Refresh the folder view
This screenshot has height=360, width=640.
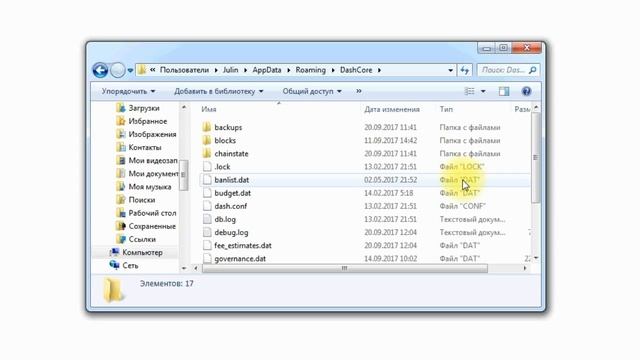(x=464, y=70)
